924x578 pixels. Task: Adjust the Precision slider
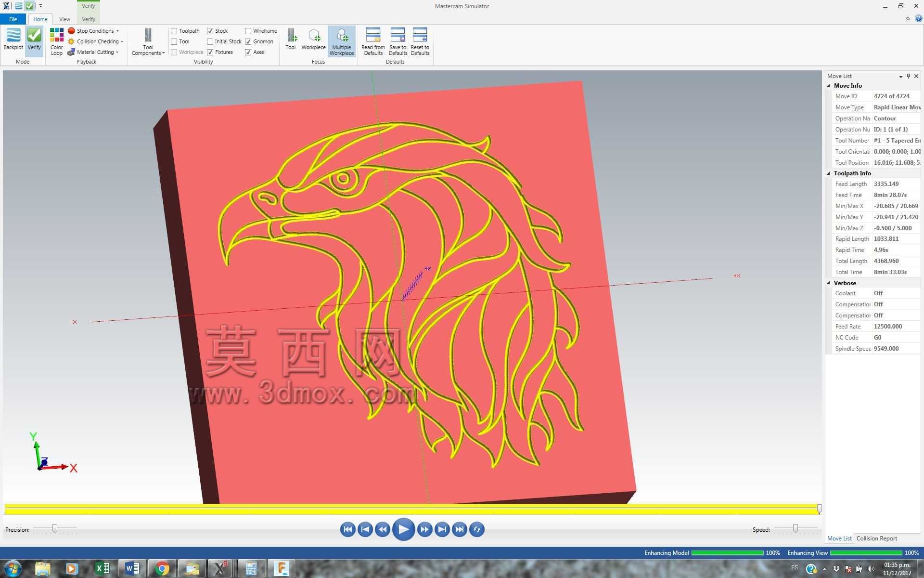point(55,529)
